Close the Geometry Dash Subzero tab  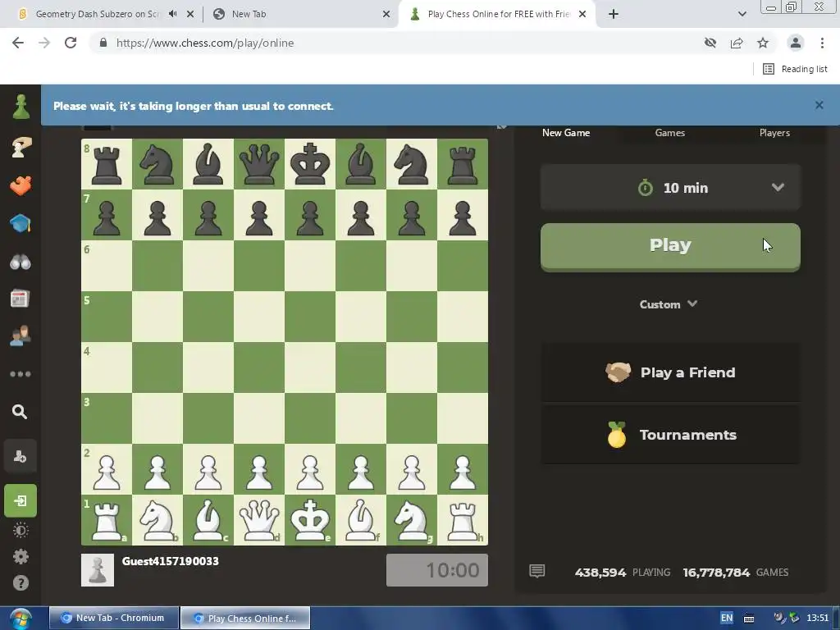(x=190, y=15)
